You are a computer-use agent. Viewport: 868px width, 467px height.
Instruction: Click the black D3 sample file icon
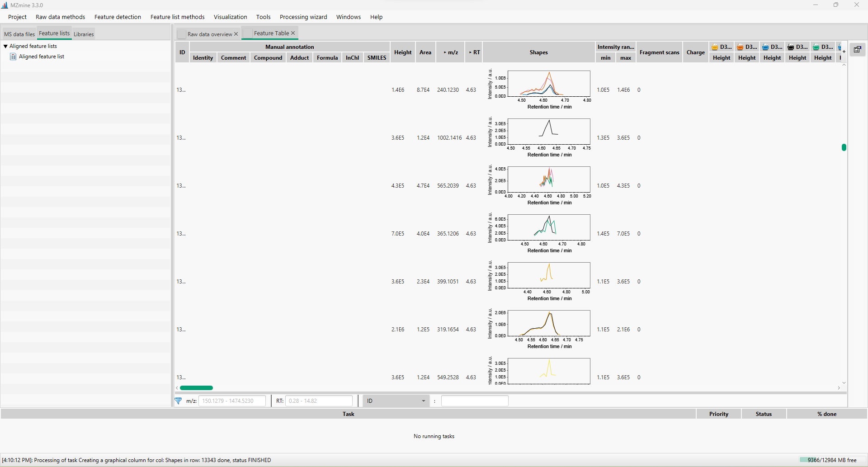(x=791, y=47)
